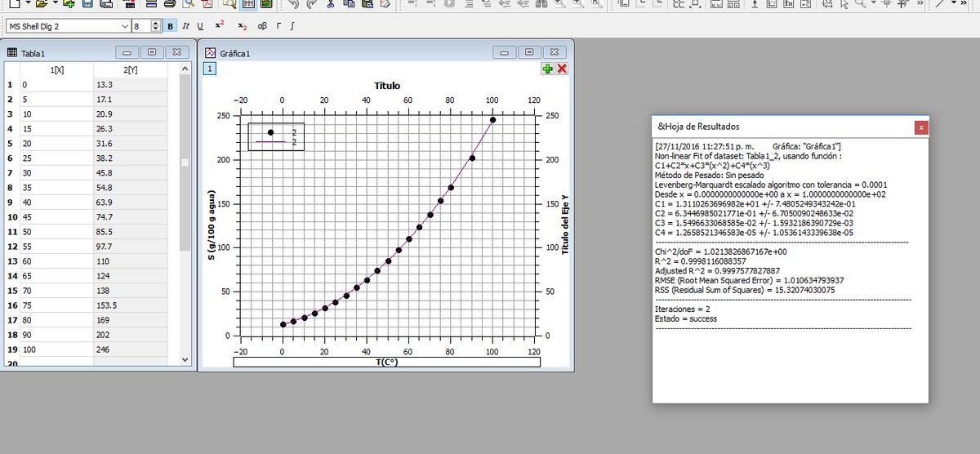Click Tabla1 scrollbar down arrow
Image resolution: width=980 pixels, height=454 pixels.
pos(185,359)
